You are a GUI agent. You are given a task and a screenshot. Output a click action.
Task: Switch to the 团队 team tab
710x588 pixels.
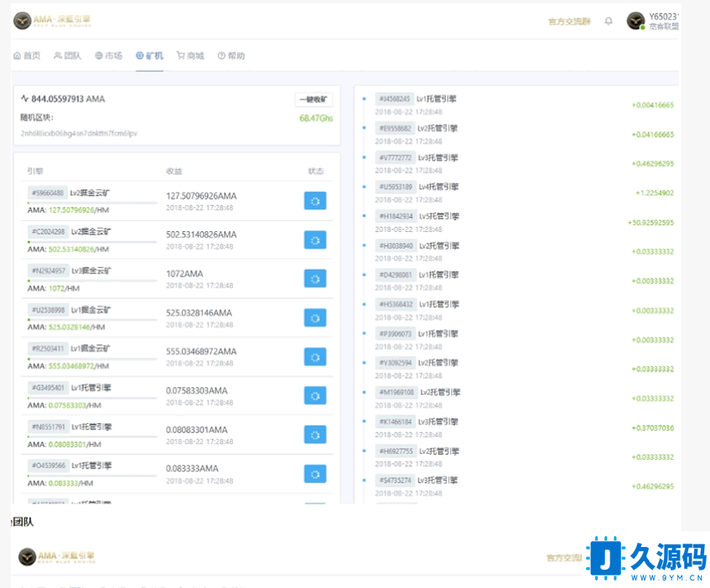click(68, 56)
